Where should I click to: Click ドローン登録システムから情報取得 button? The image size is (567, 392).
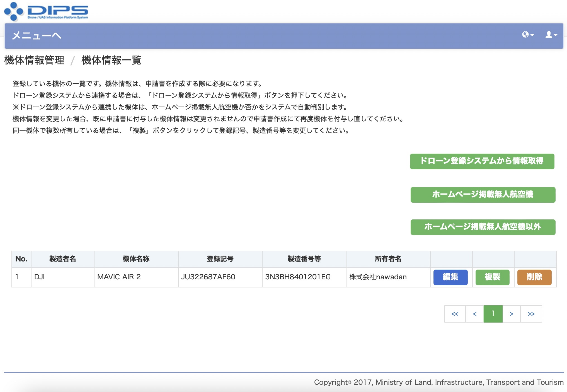click(482, 161)
